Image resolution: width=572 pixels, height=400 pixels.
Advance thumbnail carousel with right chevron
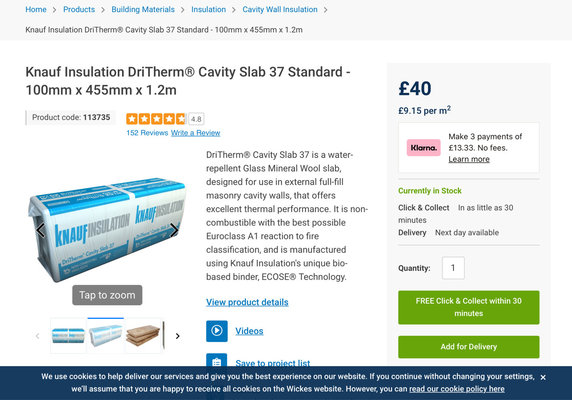(178, 336)
